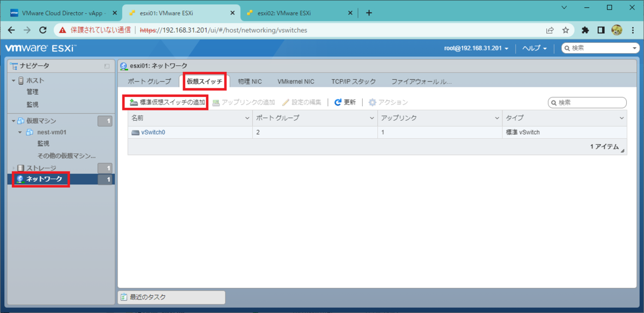Click the Virtual Machines icon in Navigator
644x313 pixels.
coord(21,121)
